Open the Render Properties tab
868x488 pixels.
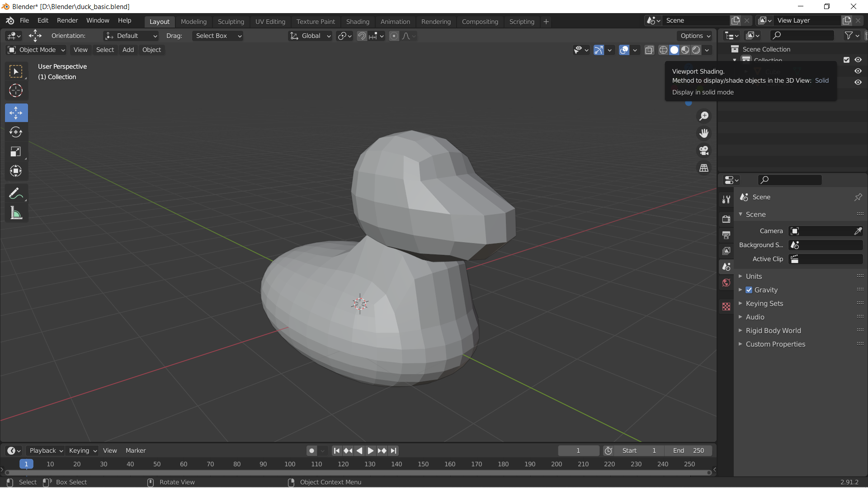tap(726, 219)
